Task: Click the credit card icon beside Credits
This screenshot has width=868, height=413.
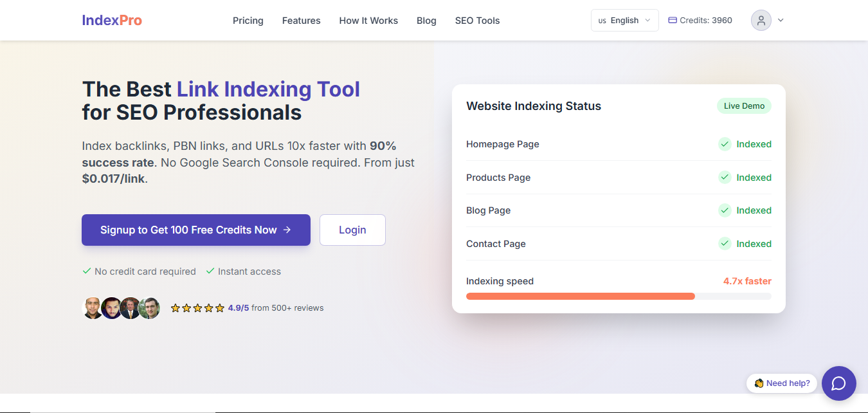Action: click(x=673, y=20)
